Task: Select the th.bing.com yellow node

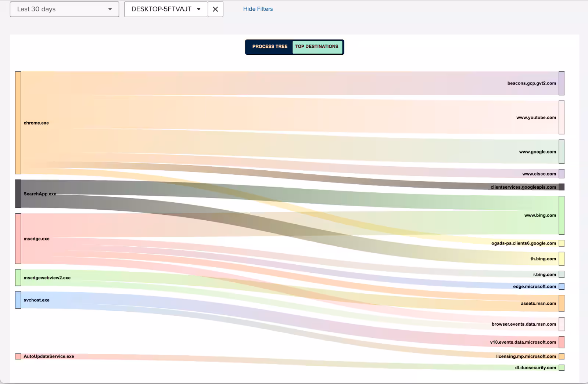Action: [562, 259]
